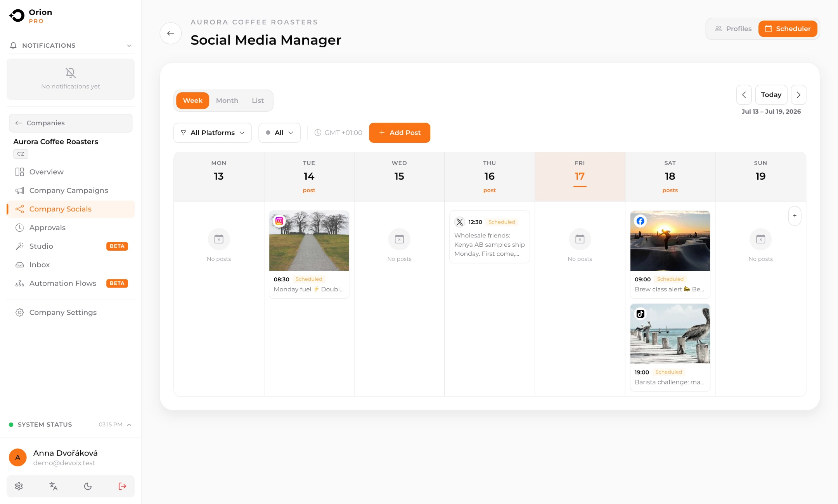Click the Automation Flows hierarchy icon

[x=19, y=284]
